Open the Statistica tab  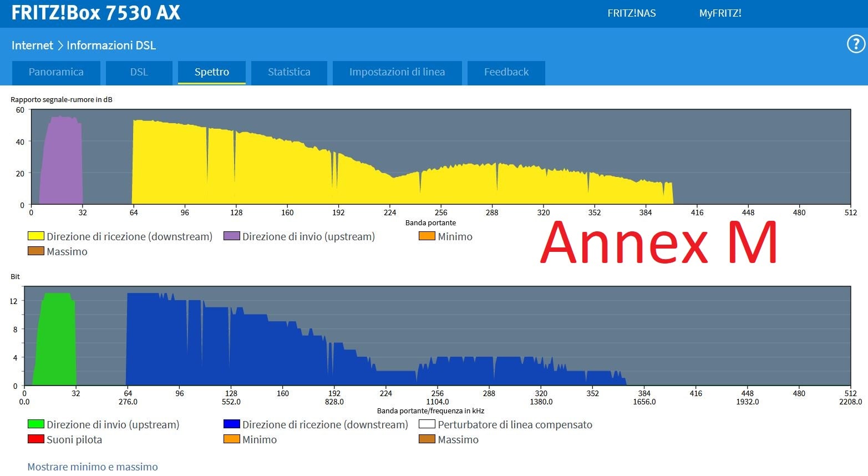click(x=289, y=72)
